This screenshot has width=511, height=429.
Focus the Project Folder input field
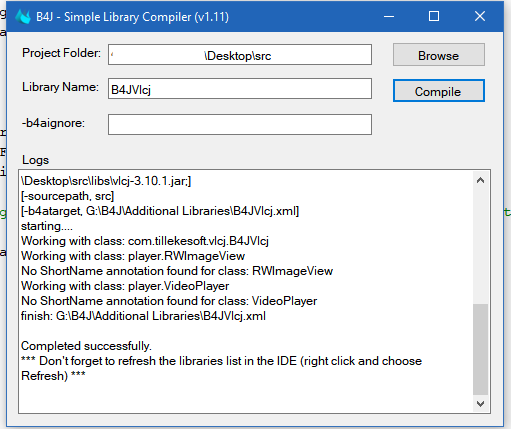coord(240,55)
